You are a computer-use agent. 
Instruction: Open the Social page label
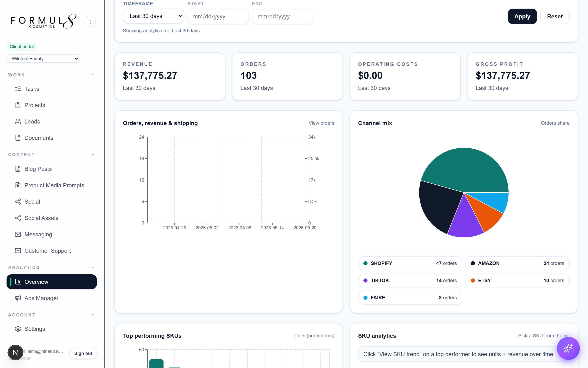(x=32, y=202)
